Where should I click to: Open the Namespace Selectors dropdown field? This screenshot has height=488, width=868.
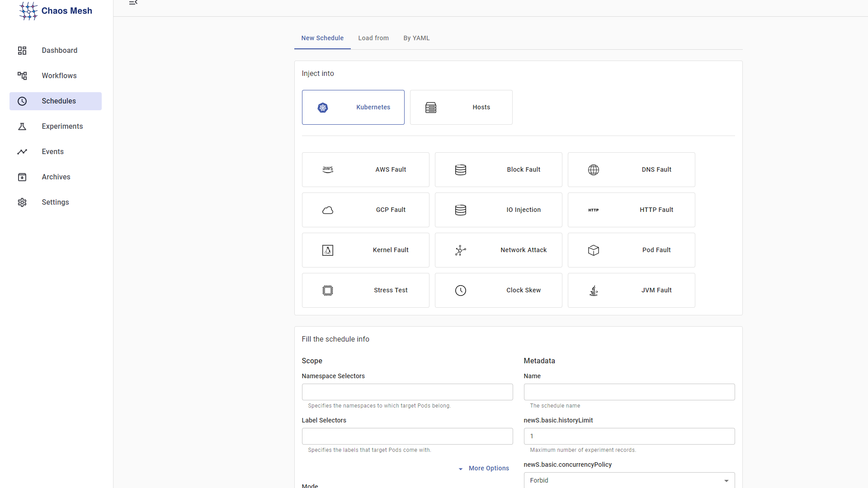point(407,392)
